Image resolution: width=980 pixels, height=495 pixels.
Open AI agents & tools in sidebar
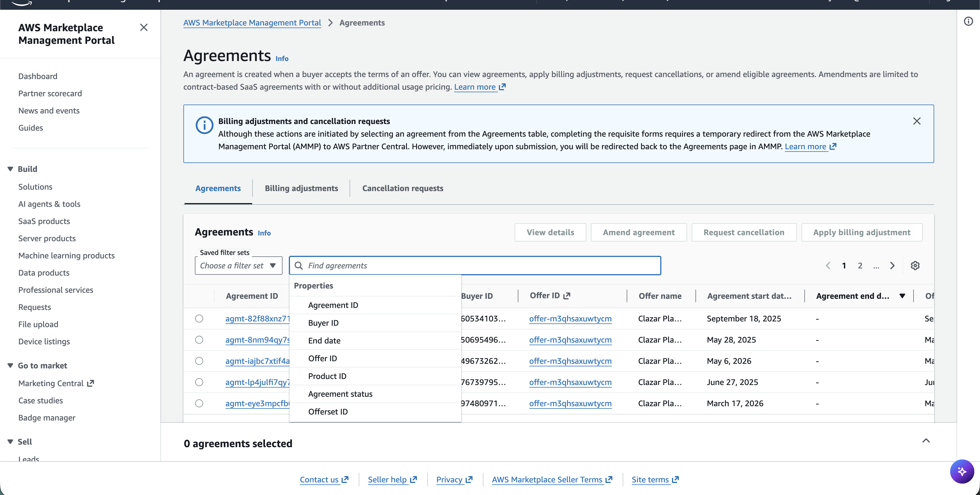click(49, 204)
